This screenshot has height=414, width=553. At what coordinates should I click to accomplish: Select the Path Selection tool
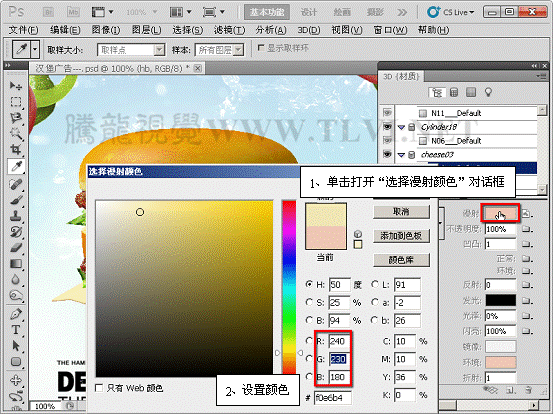16,346
